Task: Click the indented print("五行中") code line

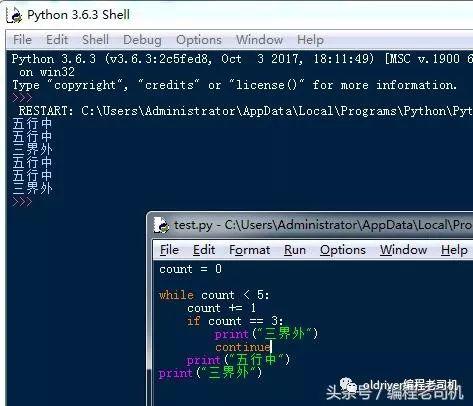Action: 238,360
